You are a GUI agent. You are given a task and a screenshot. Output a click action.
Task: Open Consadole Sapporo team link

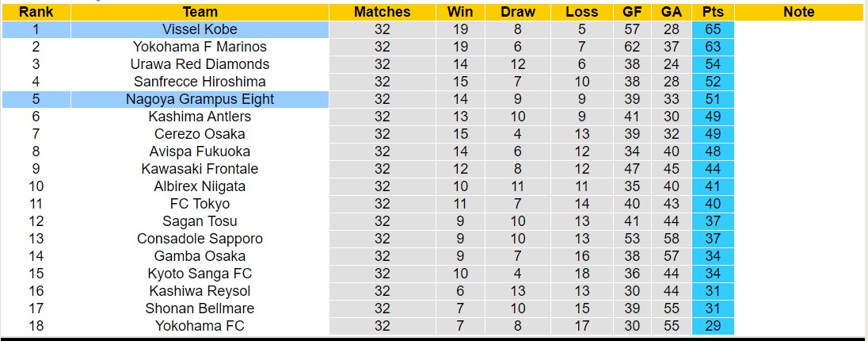[x=200, y=239]
